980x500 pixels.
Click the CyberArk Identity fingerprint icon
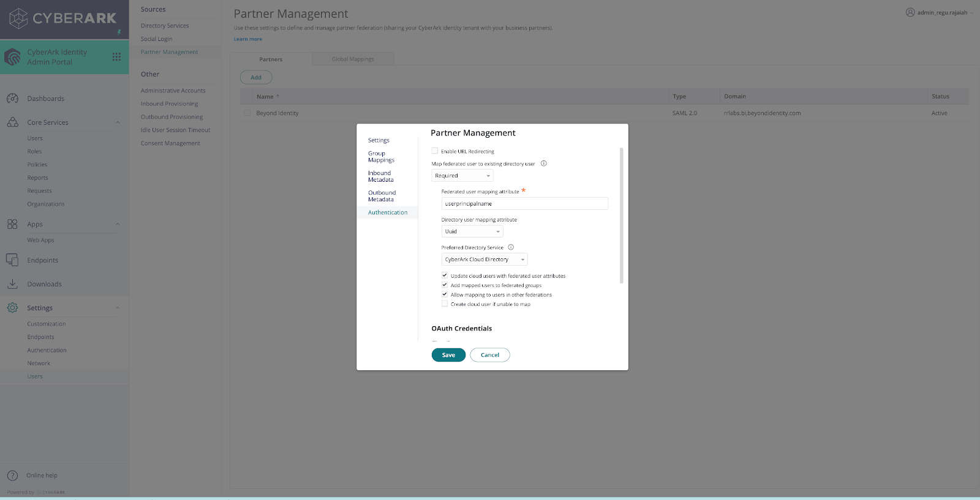(x=13, y=57)
